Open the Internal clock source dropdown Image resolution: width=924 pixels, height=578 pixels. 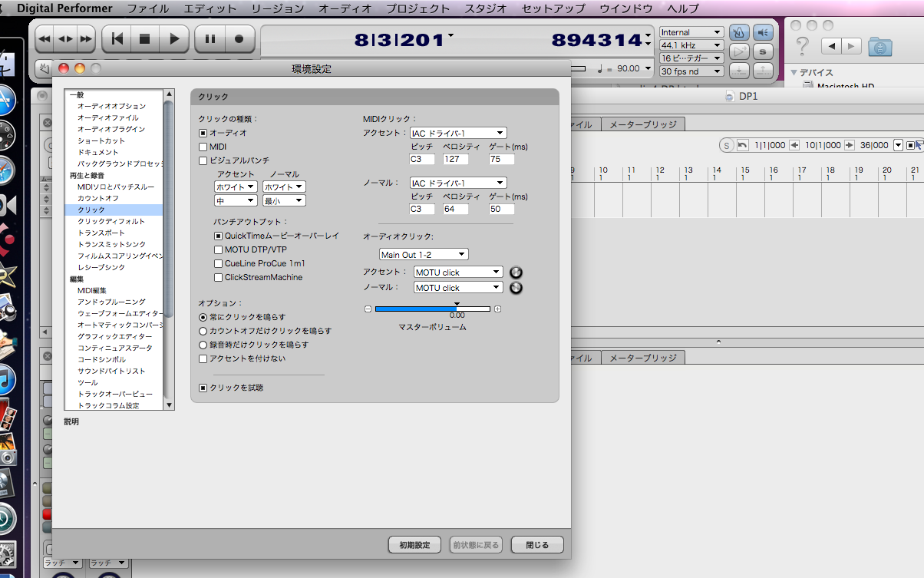(x=691, y=32)
